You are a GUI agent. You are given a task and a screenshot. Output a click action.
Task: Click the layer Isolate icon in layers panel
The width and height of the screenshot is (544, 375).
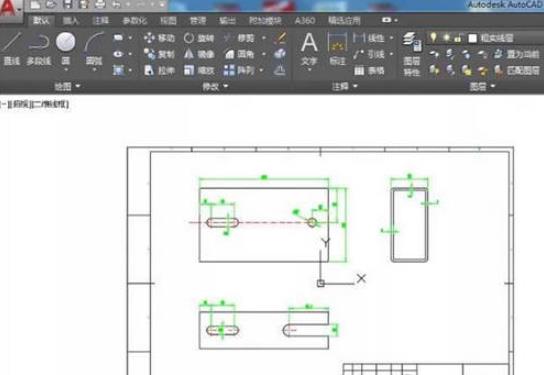(450, 54)
